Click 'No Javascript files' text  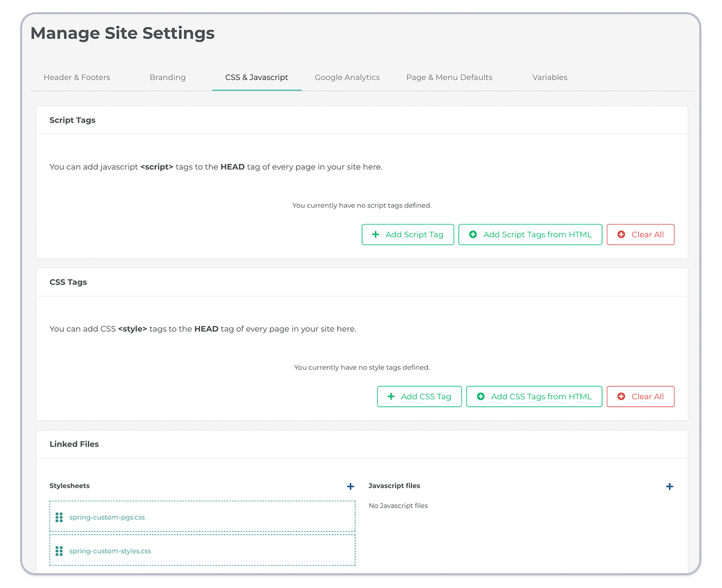(399, 506)
